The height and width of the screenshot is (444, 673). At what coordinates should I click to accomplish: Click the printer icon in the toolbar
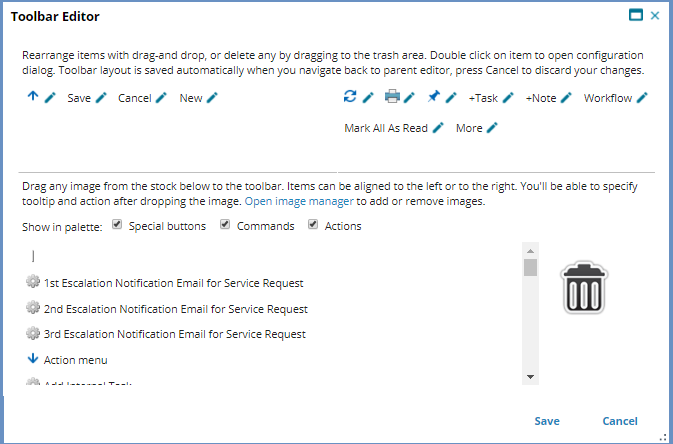(392, 97)
